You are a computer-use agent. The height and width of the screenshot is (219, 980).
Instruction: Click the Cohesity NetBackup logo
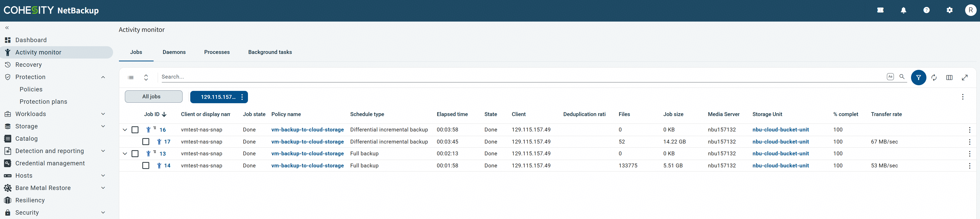click(51, 10)
